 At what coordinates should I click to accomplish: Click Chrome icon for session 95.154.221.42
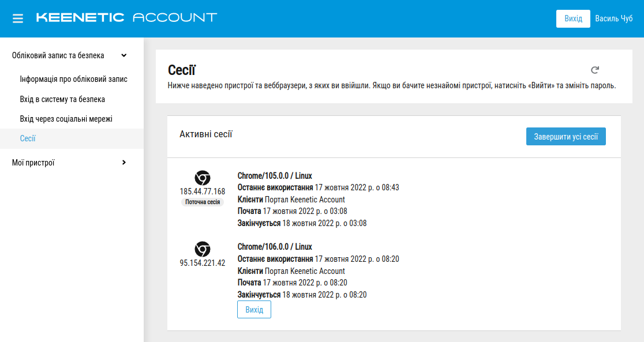click(x=202, y=249)
